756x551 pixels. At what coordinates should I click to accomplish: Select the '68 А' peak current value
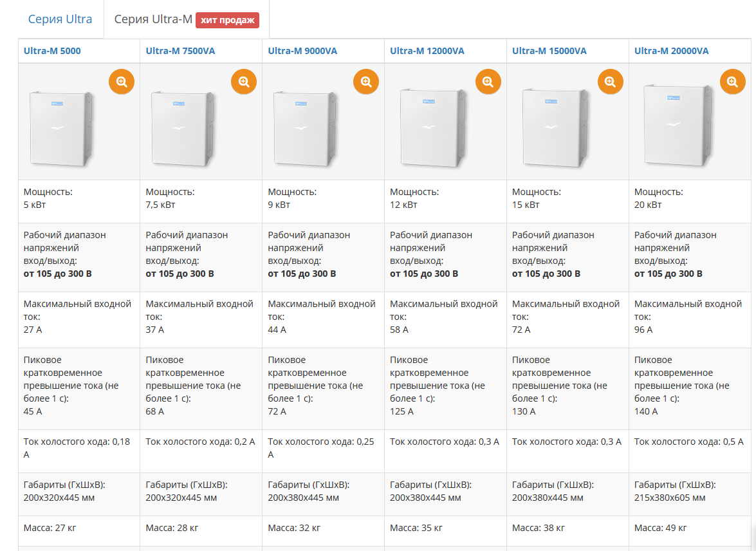155,411
